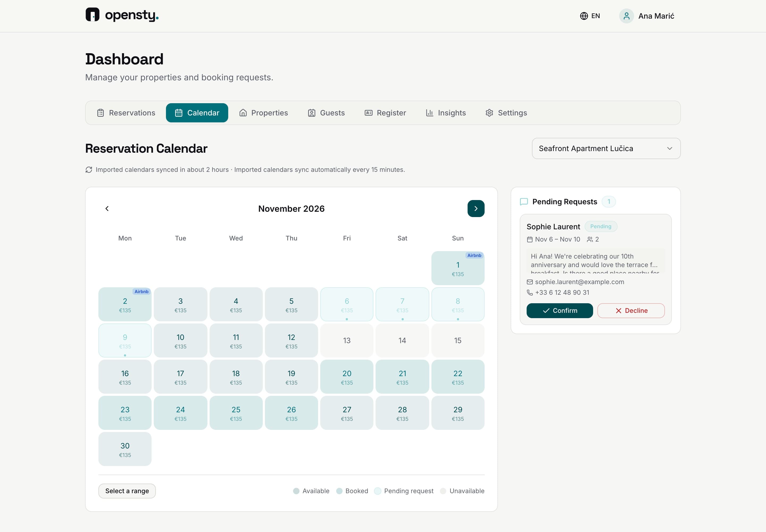Open Sophie Laurent's anniversary message preview
Viewport: 766px width, 532px height.
point(596,261)
